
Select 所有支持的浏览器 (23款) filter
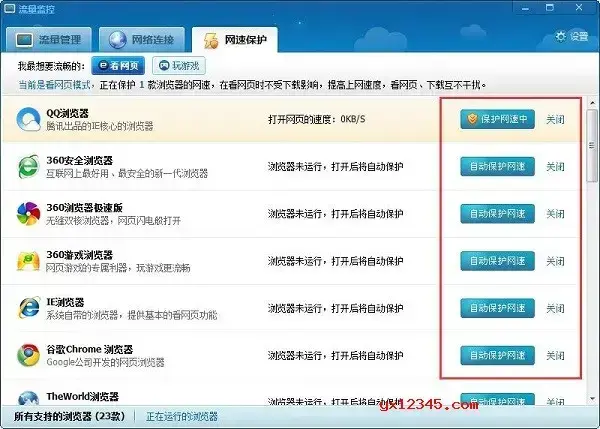[69, 416]
